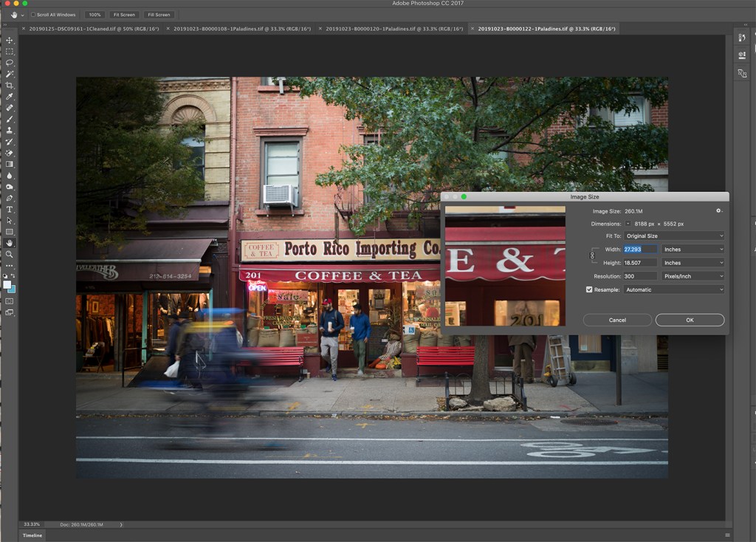This screenshot has width=756, height=542.
Task: Toggle the Resample checkbox
Action: pos(589,289)
